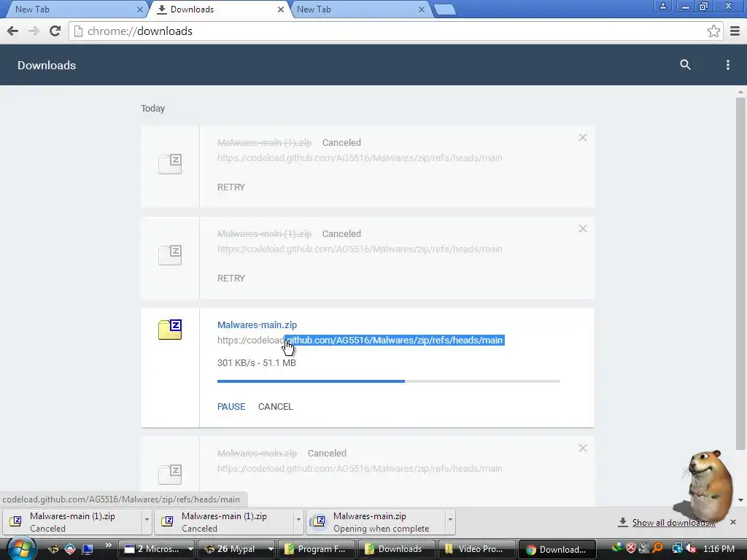Click the show desktop quick launch icon

tap(88, 549)
